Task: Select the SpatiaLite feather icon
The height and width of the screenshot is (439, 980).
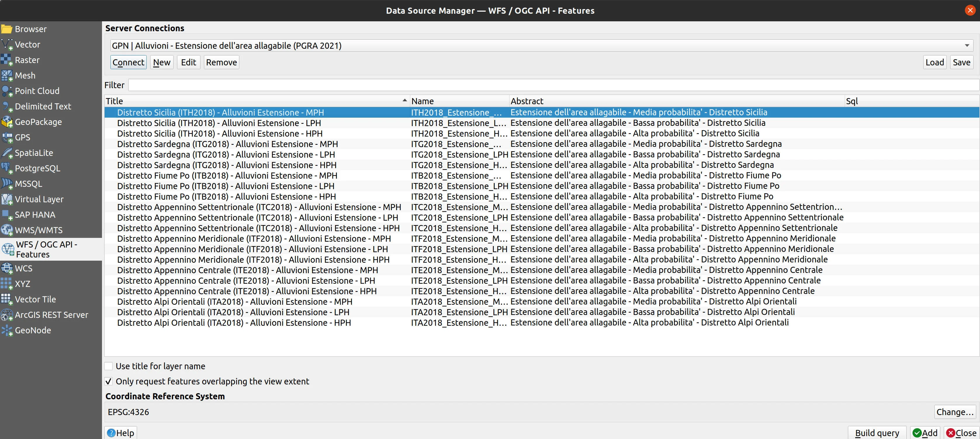Action: point(7,153)
